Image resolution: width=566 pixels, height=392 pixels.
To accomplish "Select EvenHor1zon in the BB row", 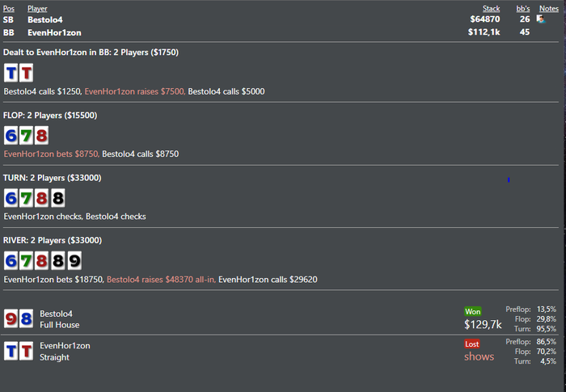I will pos(53,32).
